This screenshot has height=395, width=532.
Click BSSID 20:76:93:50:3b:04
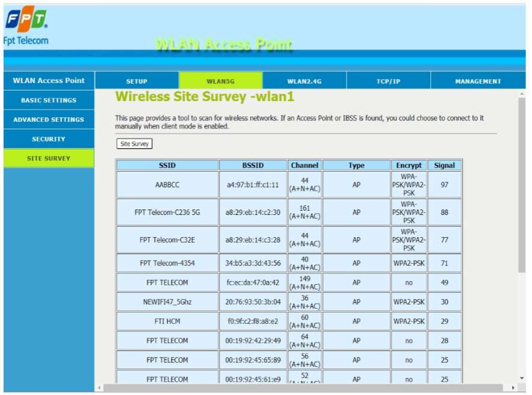pos(253,302)
